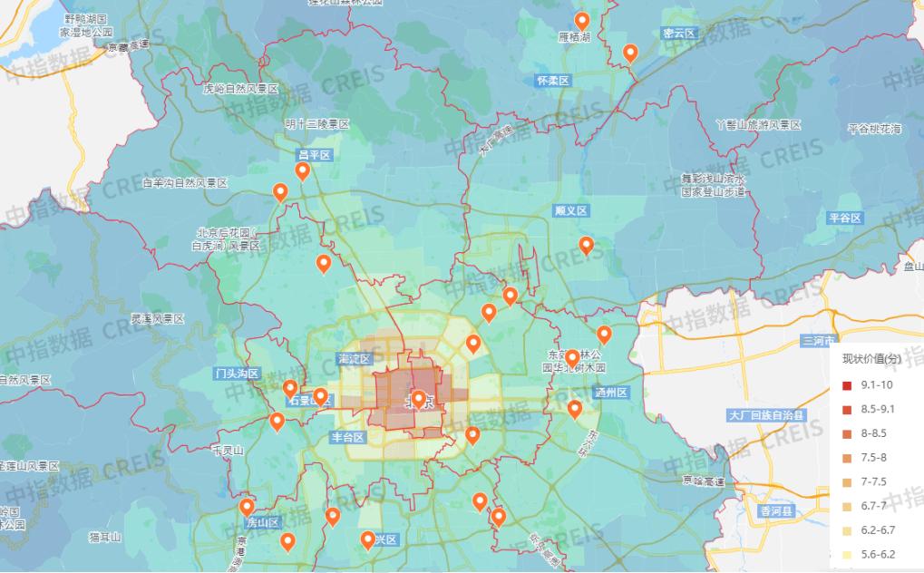
Task: Click 野鸭湖国家湿地公园 label
Action: coord(85,26)
